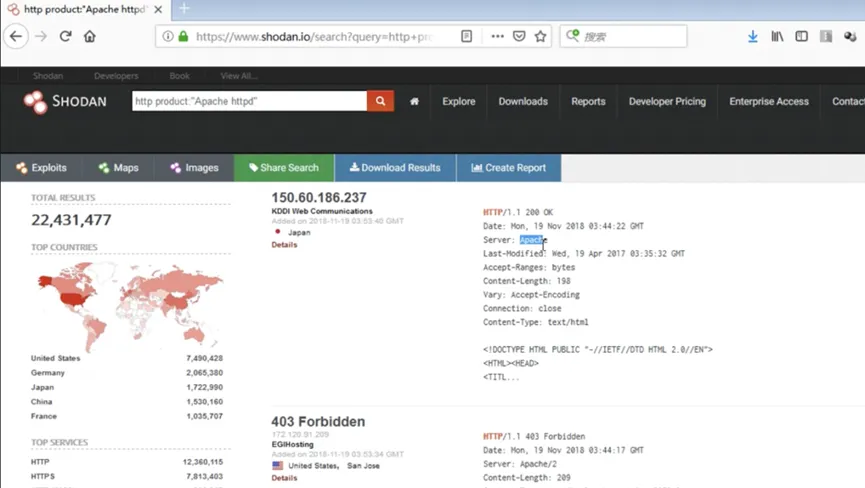Click the Shodan logo
Viewport: 865px width, 488px height.
(x=65, y=102)
